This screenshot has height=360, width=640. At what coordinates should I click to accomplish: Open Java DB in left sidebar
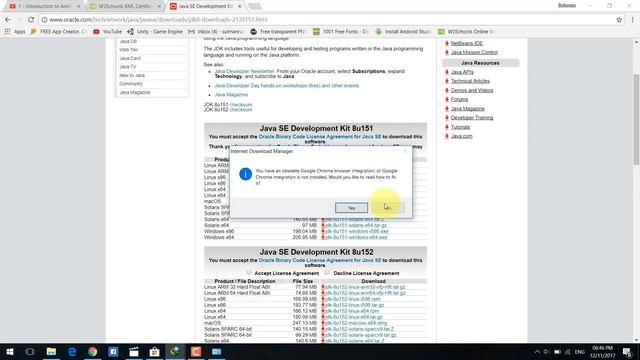pyautogui.click(x=128, y=41)
